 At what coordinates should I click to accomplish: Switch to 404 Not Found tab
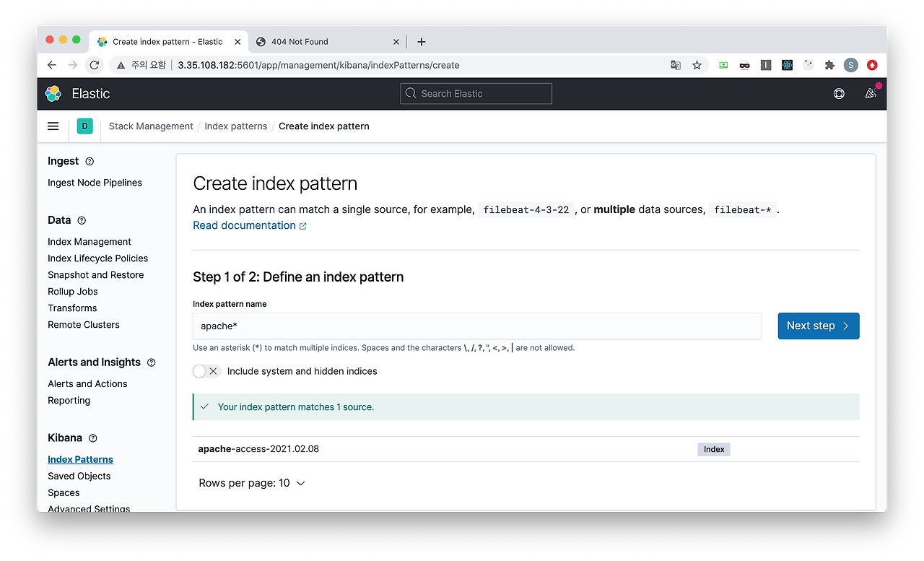[x=327, y=42]
